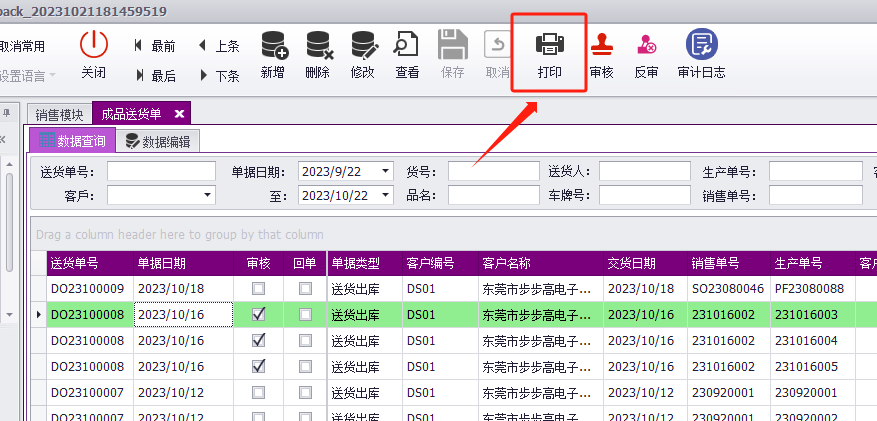Select production order cell PF23080088
The height and width of the screenshot is (421, 877).
pos(813,288)
